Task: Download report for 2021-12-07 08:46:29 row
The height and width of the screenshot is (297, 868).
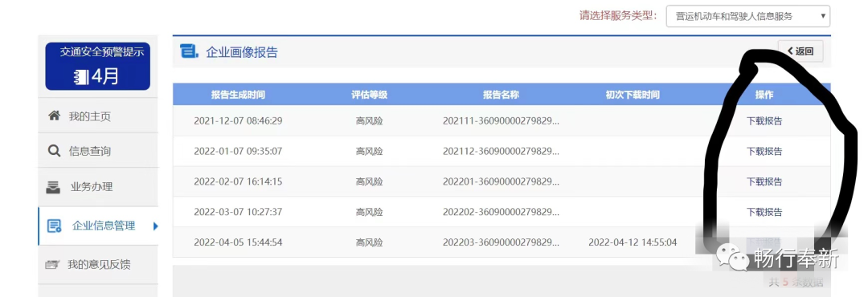Action: click(764, 121)
